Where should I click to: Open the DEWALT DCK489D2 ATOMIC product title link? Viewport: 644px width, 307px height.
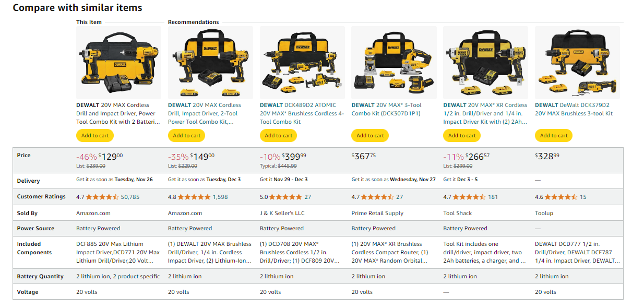point(302,113)
